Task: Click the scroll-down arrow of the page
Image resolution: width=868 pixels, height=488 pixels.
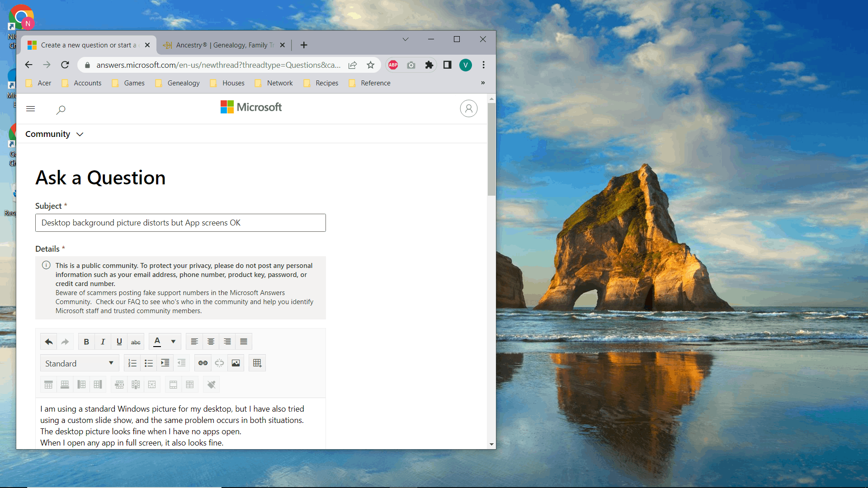Action: tap(491, 445)
